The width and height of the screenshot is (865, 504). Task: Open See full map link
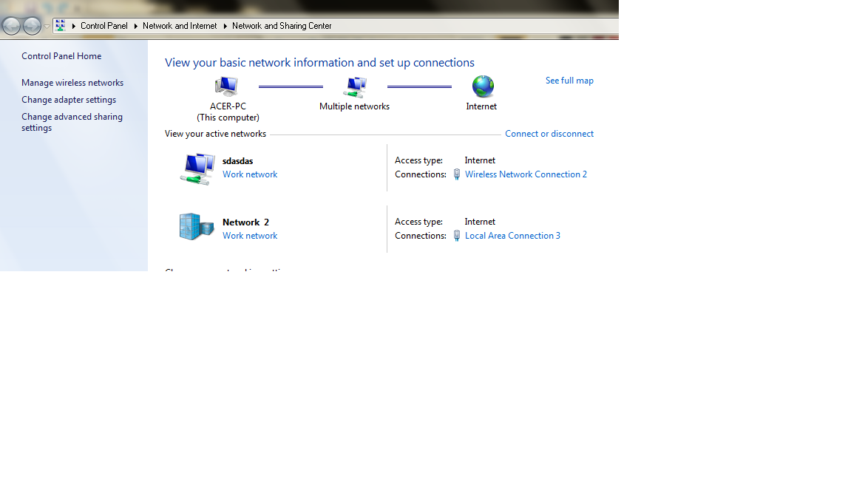coord(569,81)
